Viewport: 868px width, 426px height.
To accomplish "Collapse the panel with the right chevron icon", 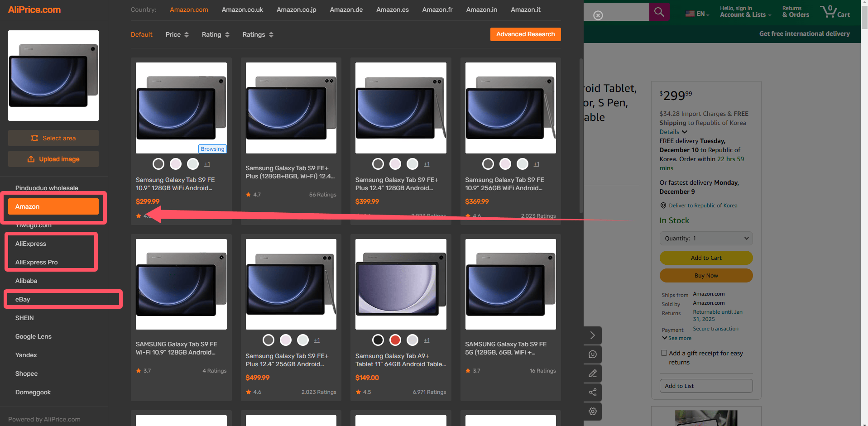I will click(x=593, y=335).
